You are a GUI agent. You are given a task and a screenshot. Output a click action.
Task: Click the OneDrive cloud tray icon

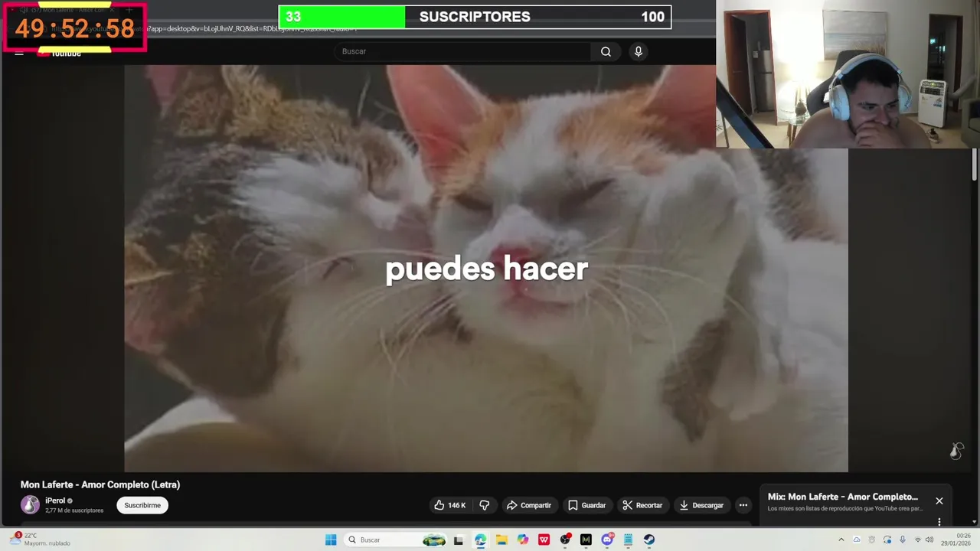857,540
